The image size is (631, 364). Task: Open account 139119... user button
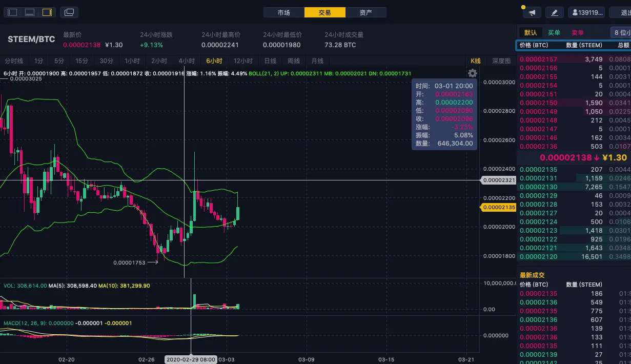click(x=586, y=12)
